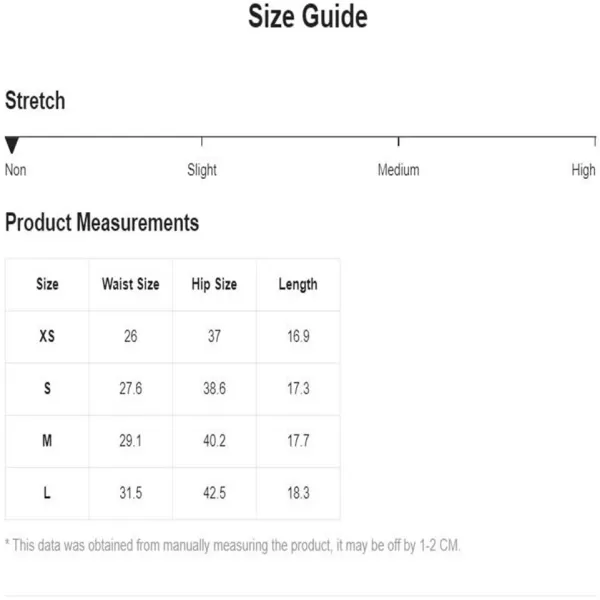Select the S size row label
600x600 pixels.
point(47,388)
